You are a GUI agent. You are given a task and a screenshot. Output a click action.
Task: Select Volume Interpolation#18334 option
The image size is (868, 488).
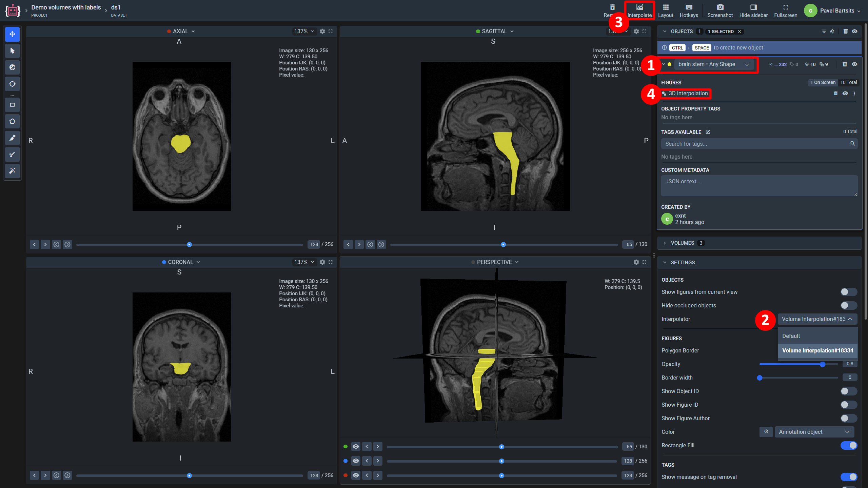click(x=817, y=350)
